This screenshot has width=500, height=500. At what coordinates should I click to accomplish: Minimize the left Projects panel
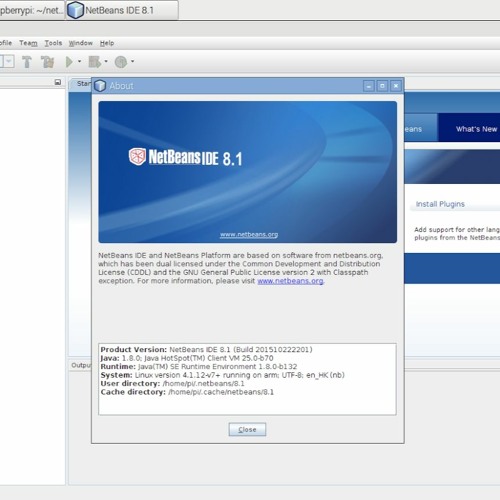point(58,82)
